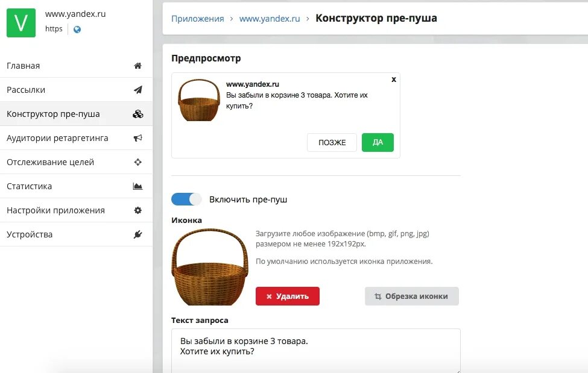Click the gear icon for Настройки приложения

(138, 210)
